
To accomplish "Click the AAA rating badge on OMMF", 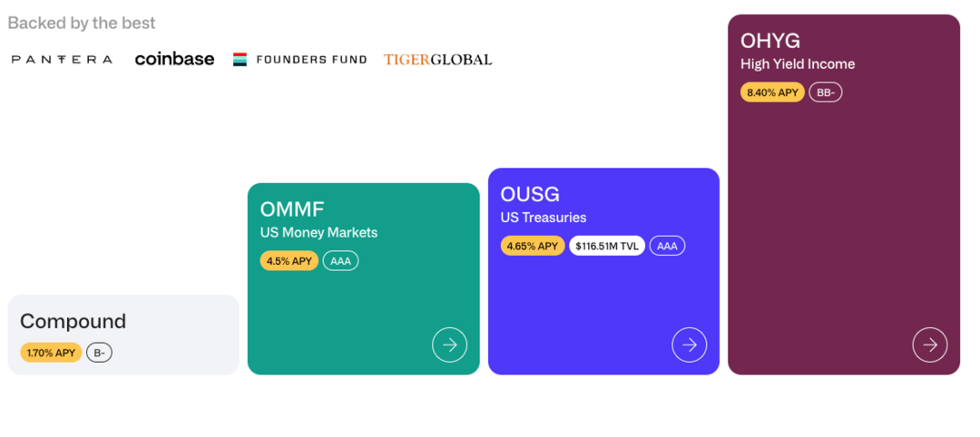I will tap(340, 261).
